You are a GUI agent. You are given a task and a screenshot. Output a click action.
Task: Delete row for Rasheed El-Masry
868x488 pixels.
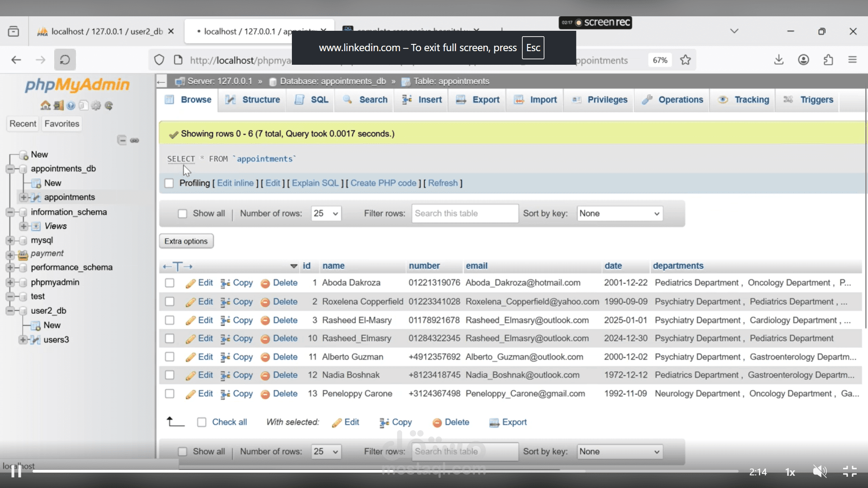coord(279,320)
